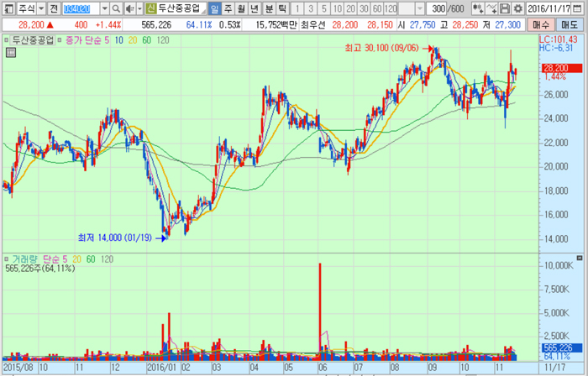Click the window layout icon at top-left

tap(7, 8)
